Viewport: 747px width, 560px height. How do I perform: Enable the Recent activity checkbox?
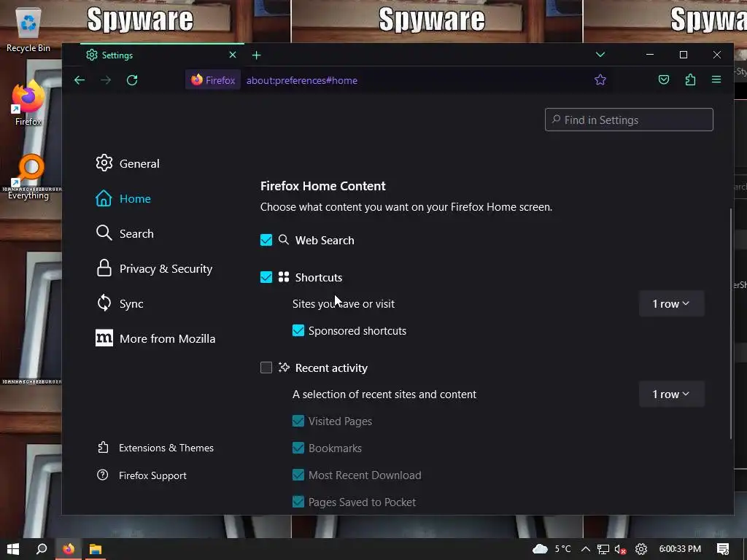[x=266, y=367]
